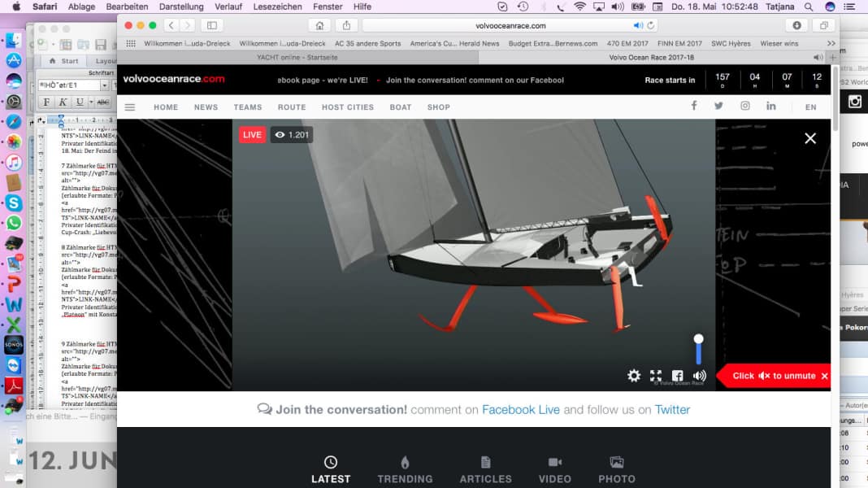Click Safari's share button
Image resolution: width=868 pixels, height=488 pixels.
(346, 25)
